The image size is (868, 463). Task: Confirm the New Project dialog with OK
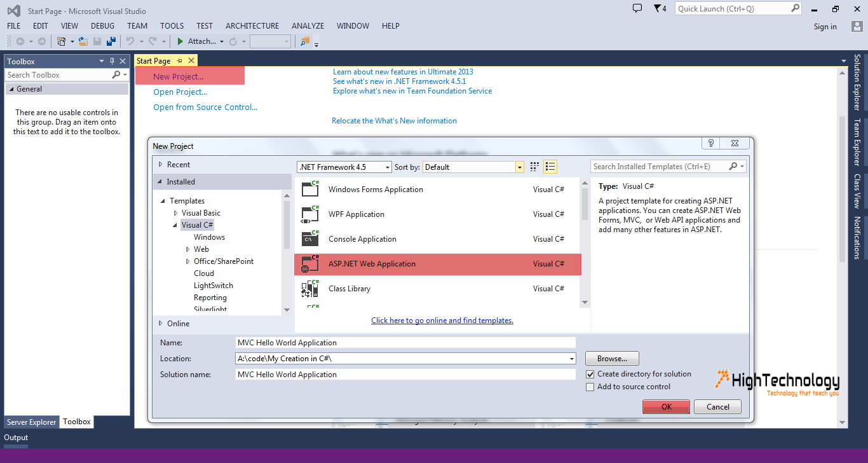coord(666,407)
